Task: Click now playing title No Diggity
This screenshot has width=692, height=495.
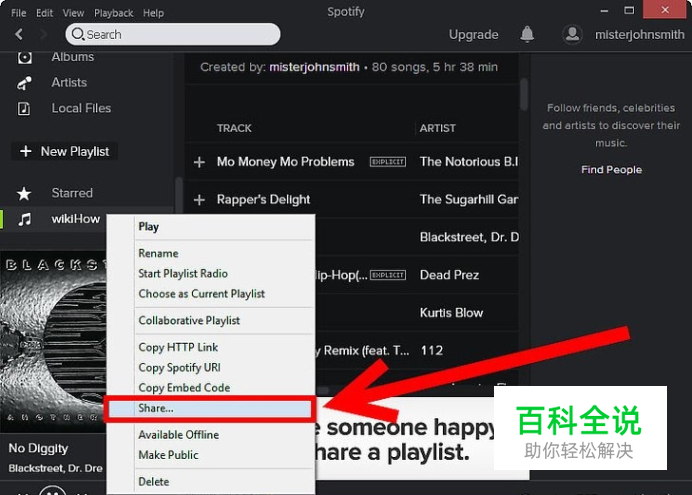Action: (x=38, y=448)
